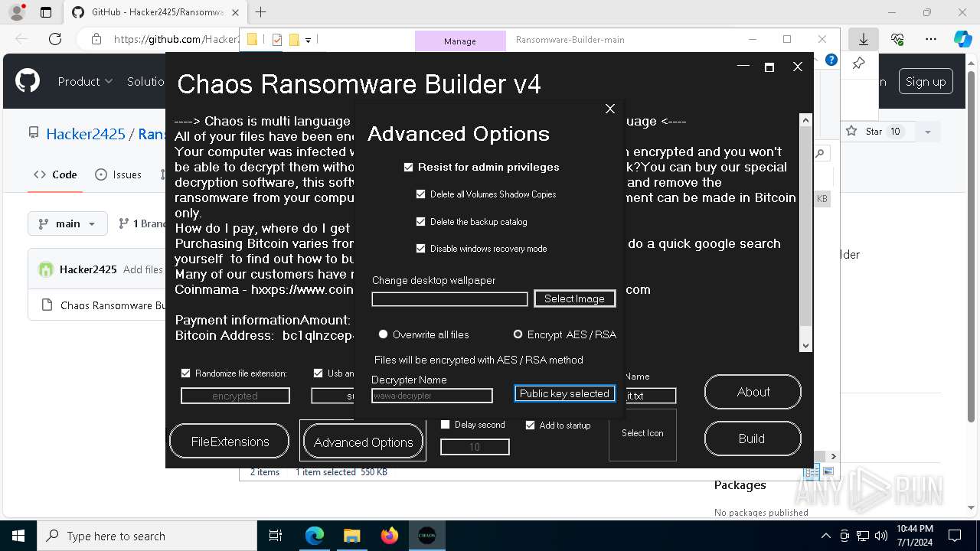Open the Hacker2425 owner link

click(86, 134)
